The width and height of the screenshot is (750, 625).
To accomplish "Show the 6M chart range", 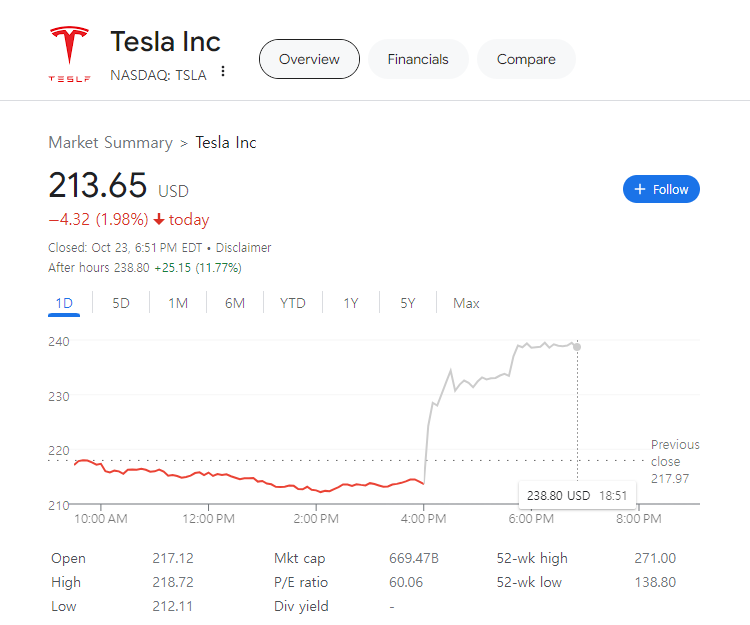I will [235, 303].
